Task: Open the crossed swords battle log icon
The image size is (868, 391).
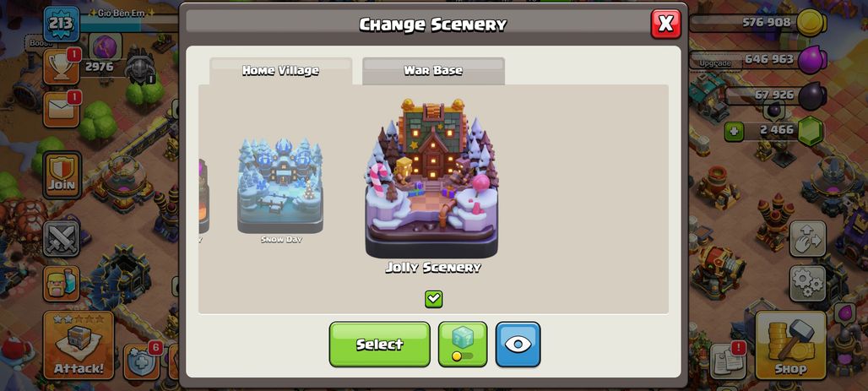Action: coord(62,239)
